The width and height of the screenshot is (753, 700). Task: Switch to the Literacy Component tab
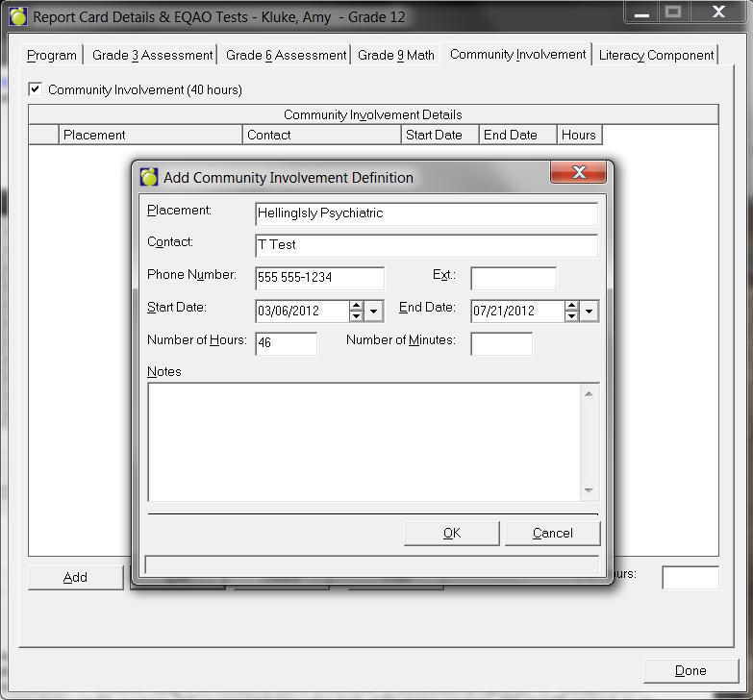point(656,55)
